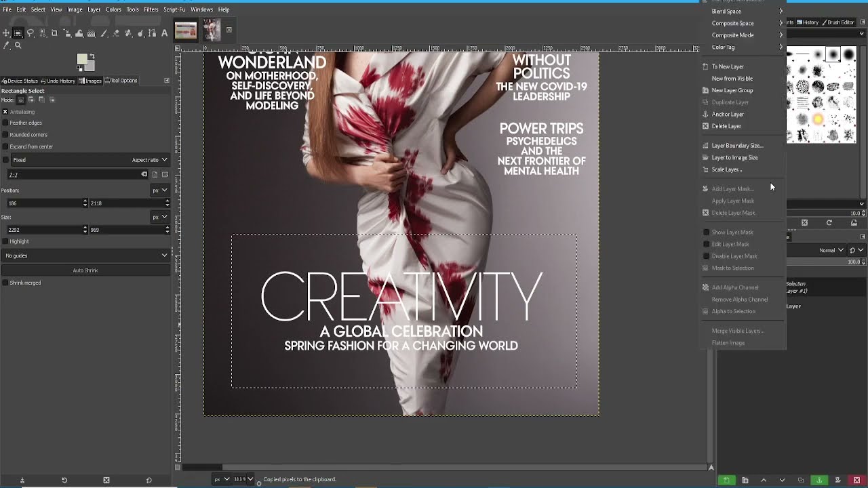This screenshot has width=868, height=488.
Task: Select the Eraser tool
Action: pos(115,33)
